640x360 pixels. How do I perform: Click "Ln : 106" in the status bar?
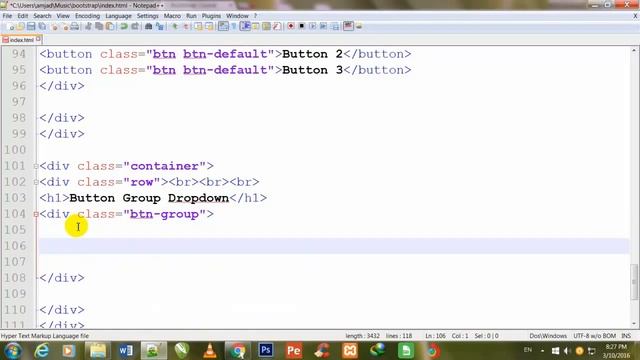(435, 336)
